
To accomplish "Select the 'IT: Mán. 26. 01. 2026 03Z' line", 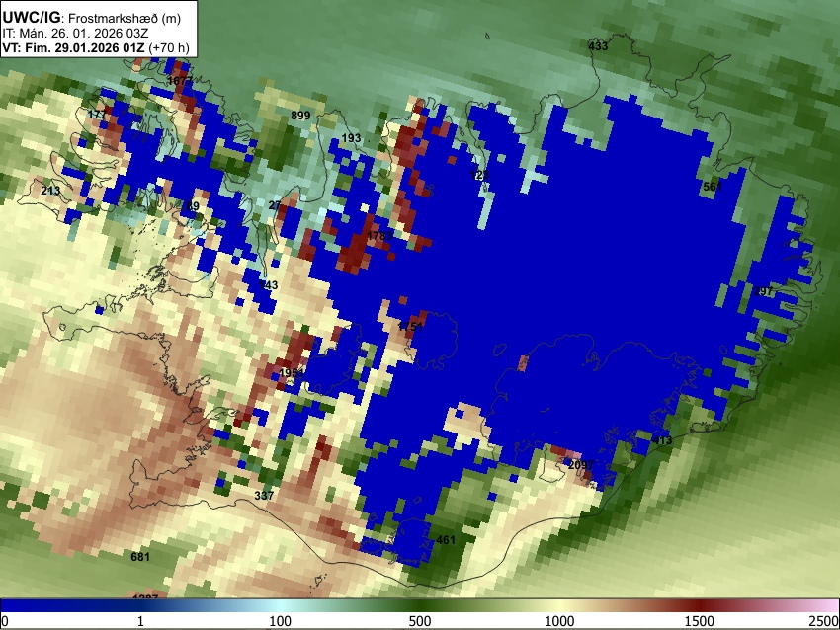I will click(x=75, y=34).
